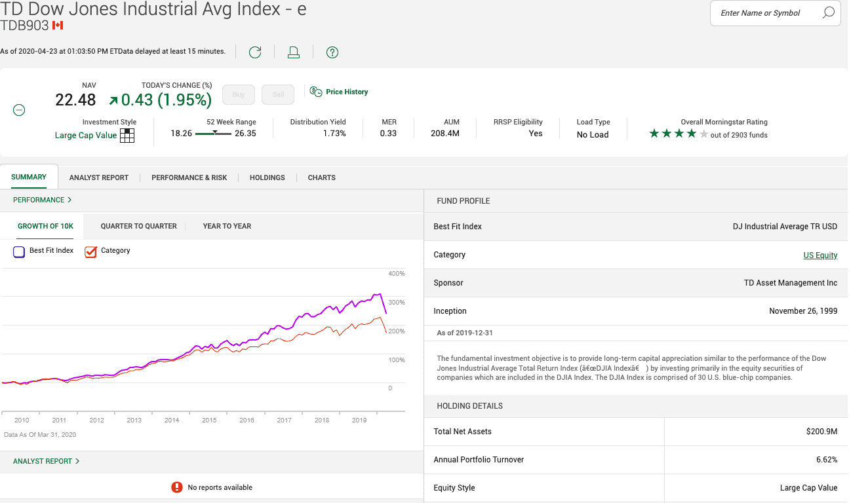Collapse the quote panel with minus icon
This screenshot has width=868, height=503.
20,110
